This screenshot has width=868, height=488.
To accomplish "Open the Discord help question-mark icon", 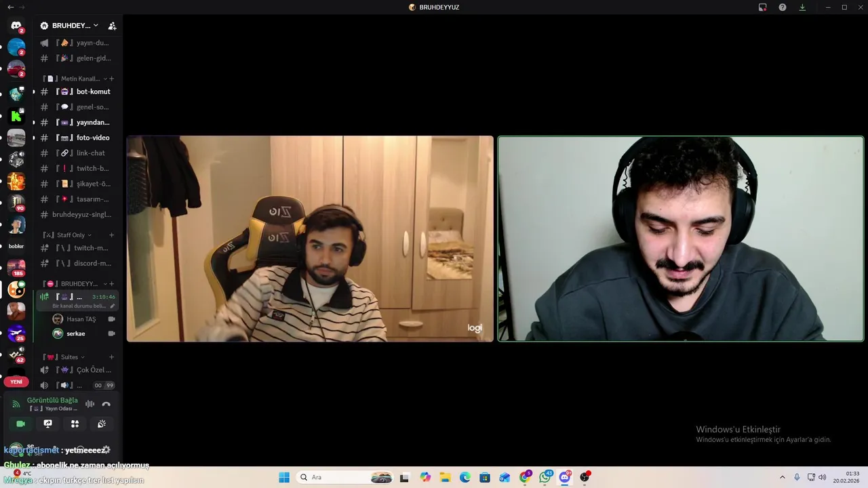I will pos(783,7).
